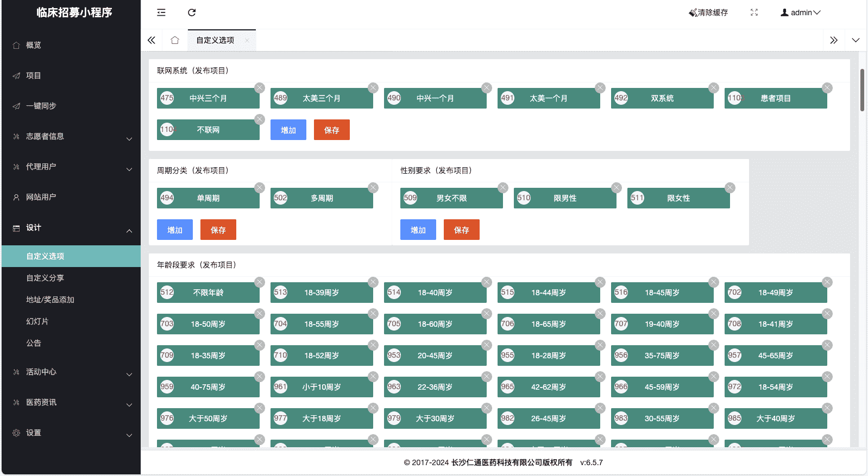This screenshot has height=476, width=868.
Task: Click 保存 button under 性别要求
Action: [461, 230]
